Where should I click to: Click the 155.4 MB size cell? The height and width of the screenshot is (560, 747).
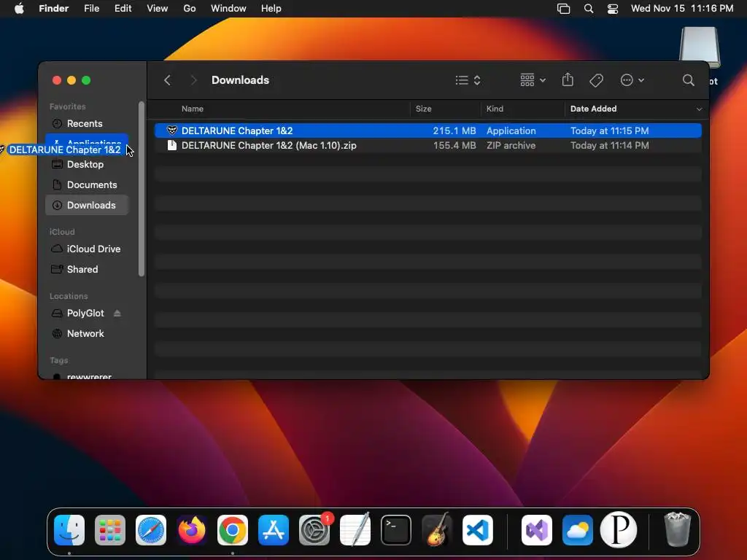(x=454, y=145)
